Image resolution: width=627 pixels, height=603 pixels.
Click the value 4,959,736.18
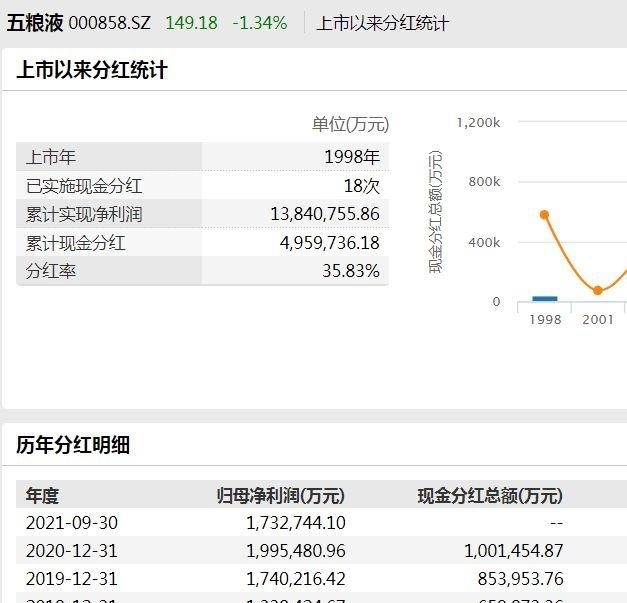pos(329,243)
